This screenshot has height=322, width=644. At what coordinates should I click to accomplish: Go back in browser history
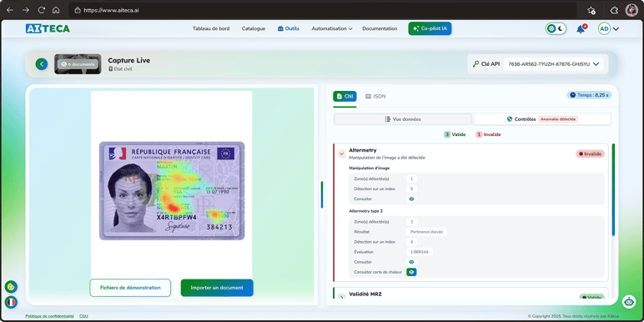(x=10, y=10)
